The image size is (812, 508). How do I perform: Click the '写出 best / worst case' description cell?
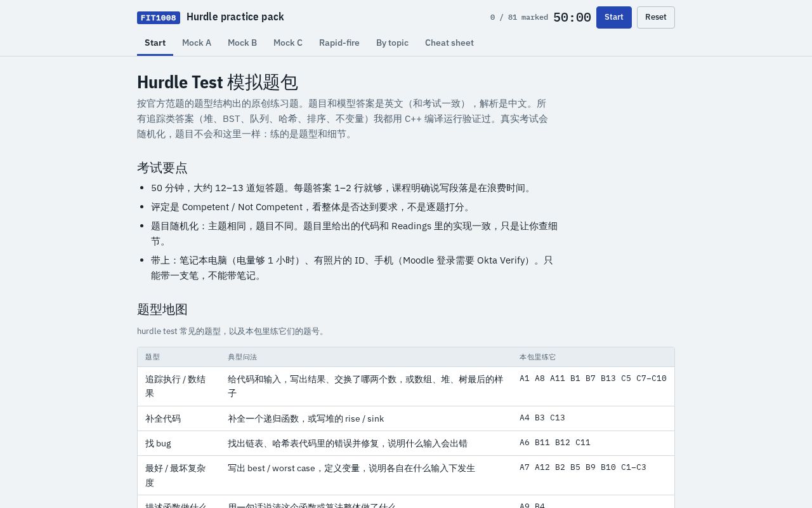coord(366,475)
